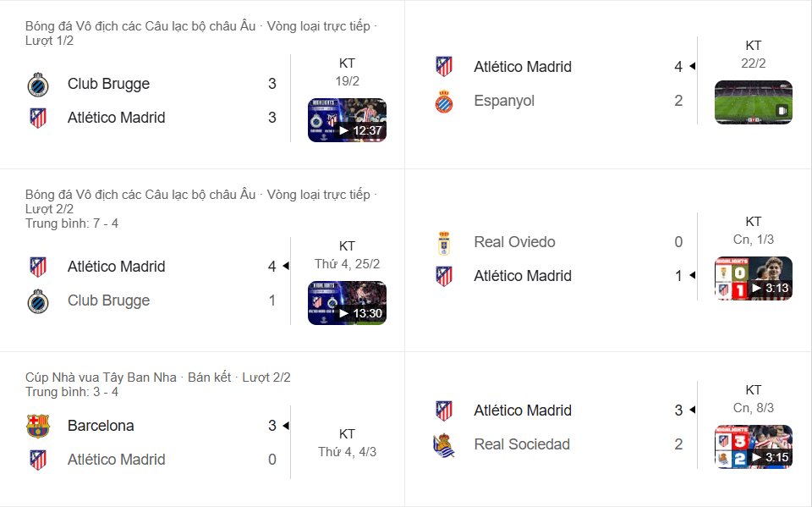Click the Real Sociedad club crest
The width and height of the screenshot is (812, 507).
(443, 444)
